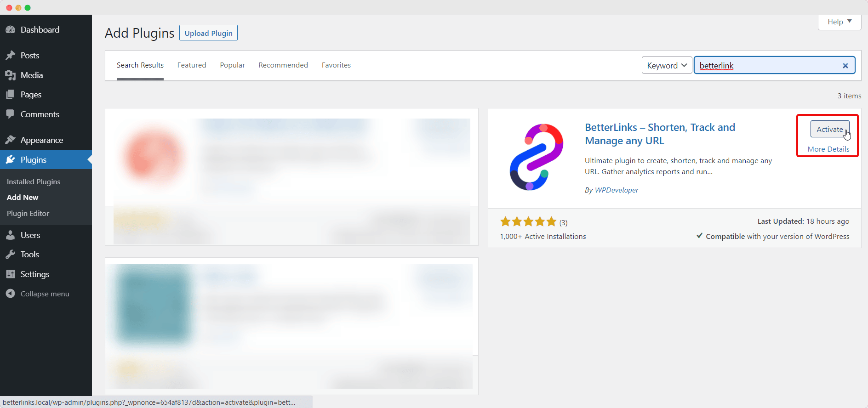
Task: Click the Media icon in sidebar
Action: click(11, 75)
